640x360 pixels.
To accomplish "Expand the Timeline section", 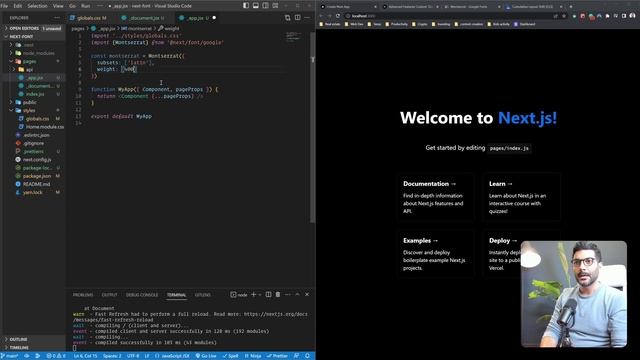I will tap(33, 347).
